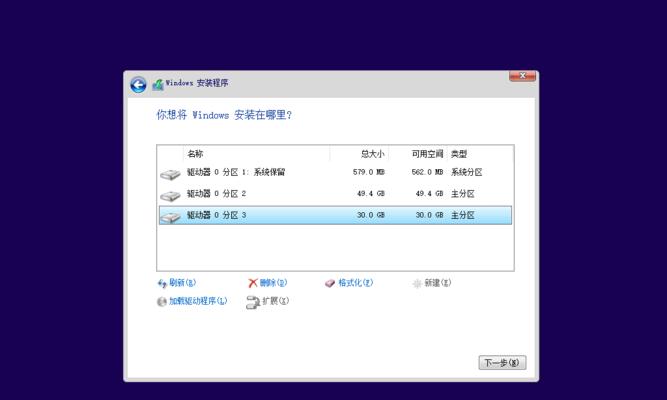Click the disk icon of partition 1 row
Viewport: 667px width, 400px height.
[x=171, y=174]
